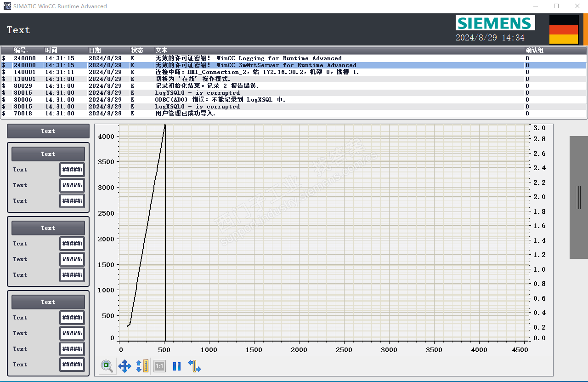The image size is (588, 382).
Task: Select the four-arrow pan tool
Action: pyautogui.click(x=124, y=366)
